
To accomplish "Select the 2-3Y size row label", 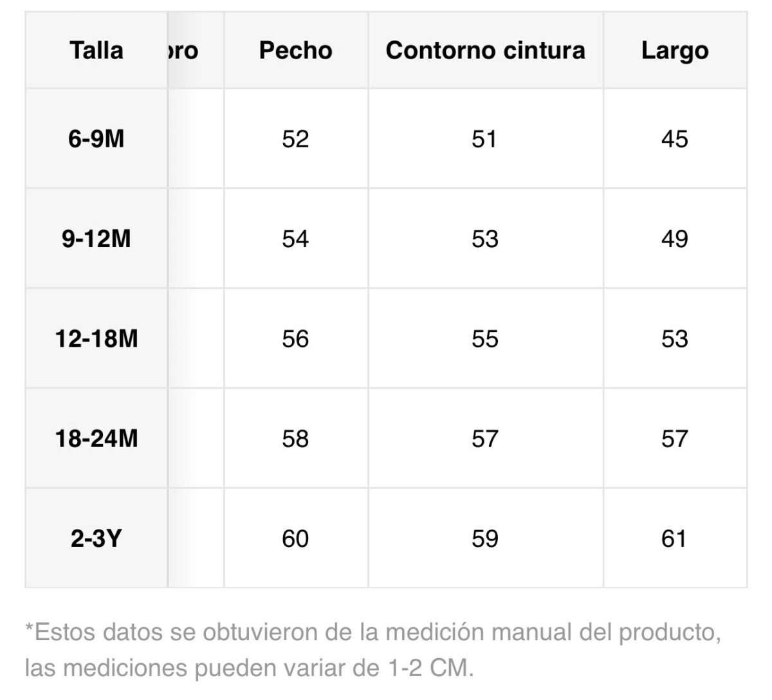I will pyautogui.click(x=96, y=538).
